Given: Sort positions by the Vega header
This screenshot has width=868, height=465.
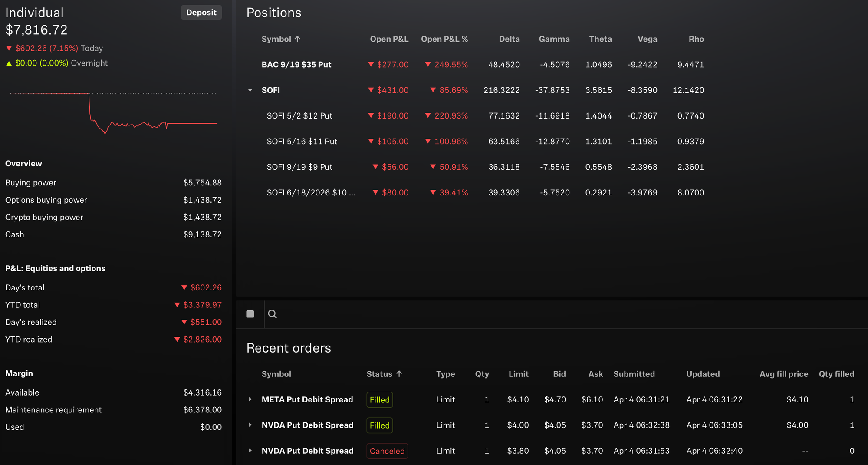Looking at the screenshot, I should [647, 39].
